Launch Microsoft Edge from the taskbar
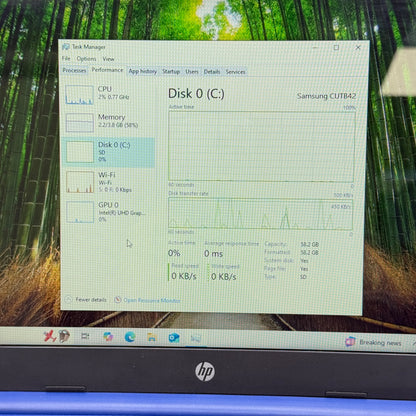Image resolution: width=416 pixels, height=416 pixels. (130, 337)
